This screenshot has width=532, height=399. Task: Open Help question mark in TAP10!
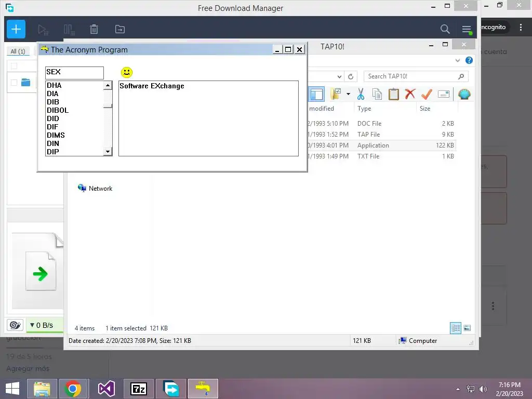pos(469,60)
